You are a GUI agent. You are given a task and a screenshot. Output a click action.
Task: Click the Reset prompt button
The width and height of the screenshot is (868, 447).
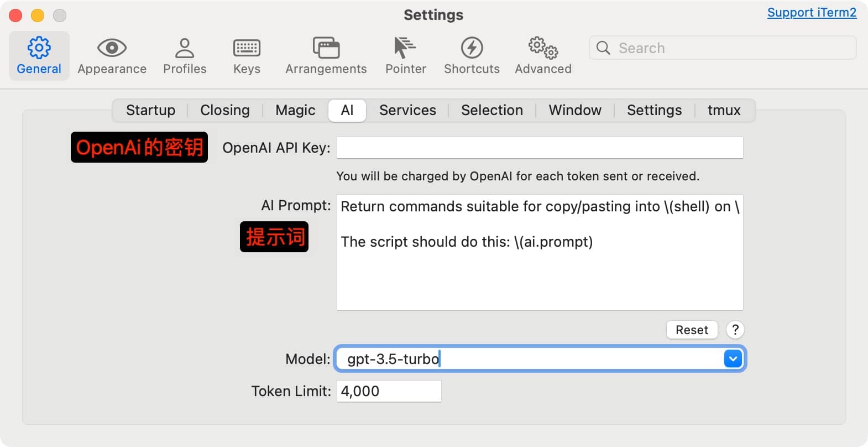click(x=692, y=330)
